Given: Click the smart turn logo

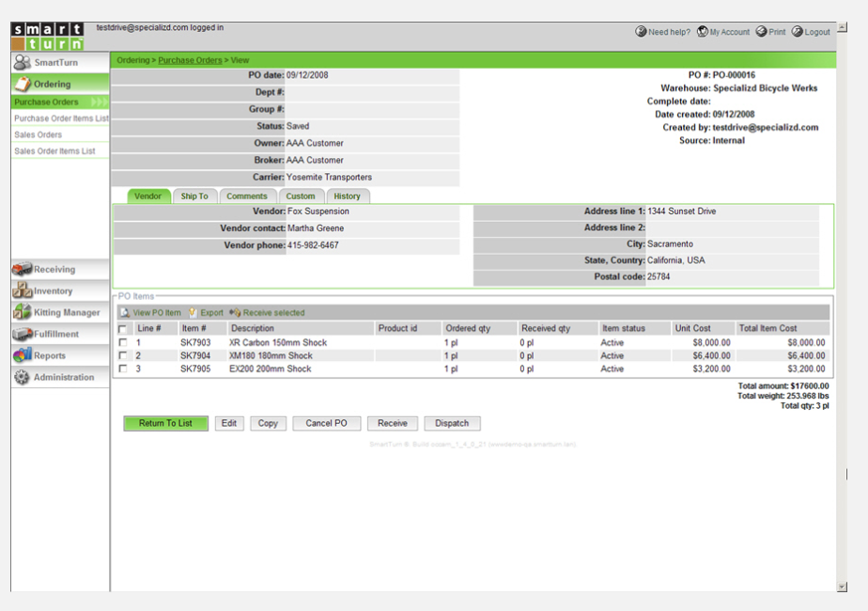Looking at the screenshot, I should point(48,37).
